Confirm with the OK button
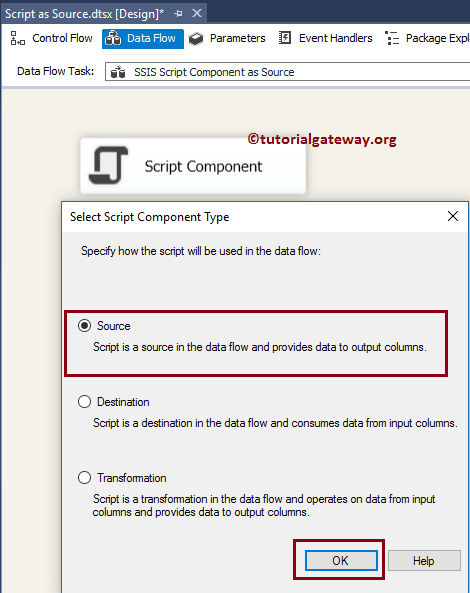470x593 pixels. tap(341, 560)
